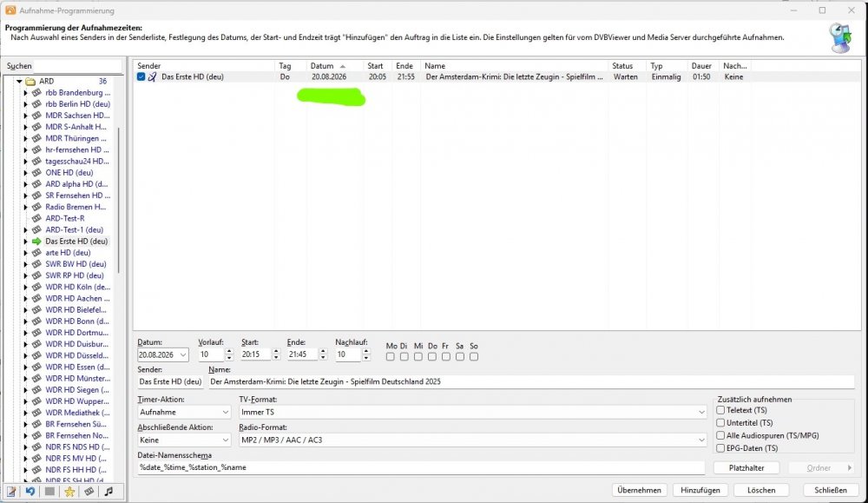Screen dimensions: 868x503
Task: Expand rbb Berlin HD (deu) tree node
Action: (x=25, y=104)
